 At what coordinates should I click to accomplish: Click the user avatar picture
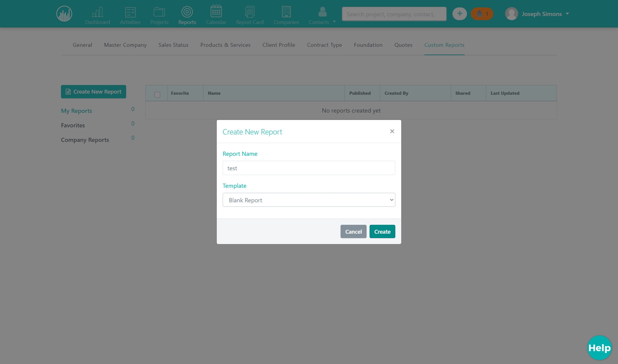(x=512, y=14)
